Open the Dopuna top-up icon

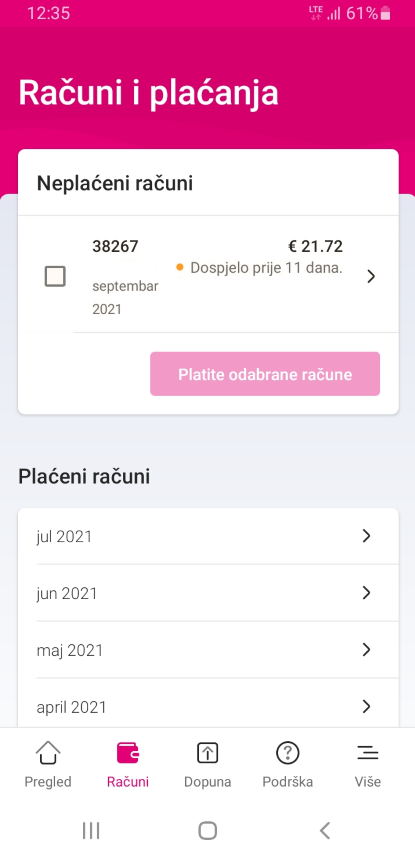[207, 753]
